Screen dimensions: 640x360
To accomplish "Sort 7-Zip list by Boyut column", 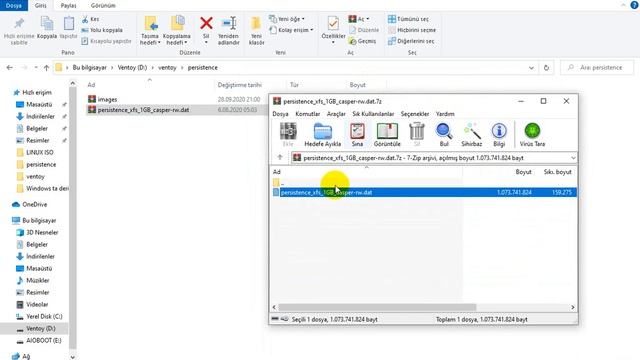I will (523, 172).
